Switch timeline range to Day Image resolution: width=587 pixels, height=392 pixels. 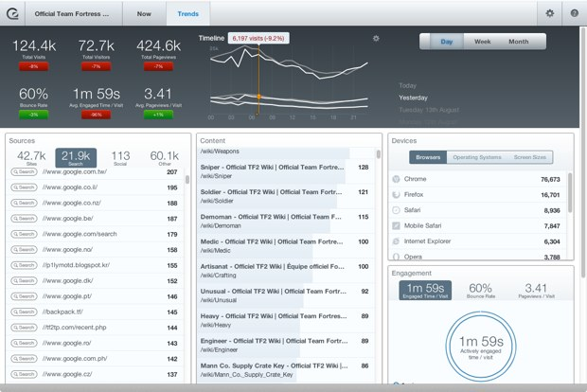(447, 42)
